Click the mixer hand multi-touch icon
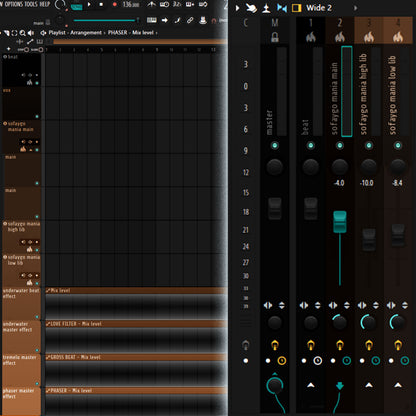 pyautogui.click(x=251, y=8)
